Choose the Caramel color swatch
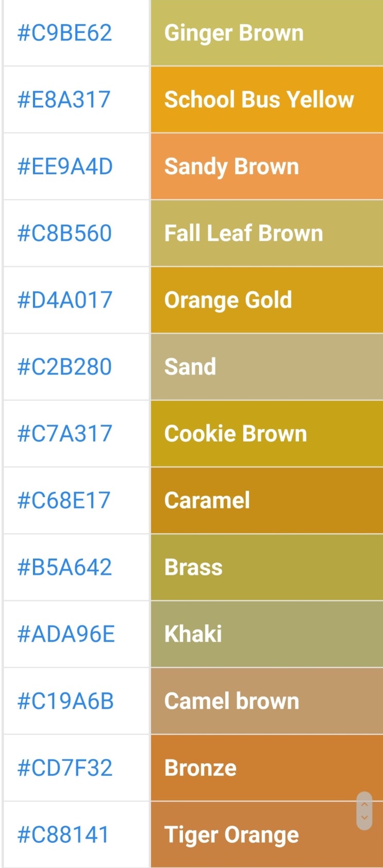Screen dimensions: 383x868 [x=267, y=500]
